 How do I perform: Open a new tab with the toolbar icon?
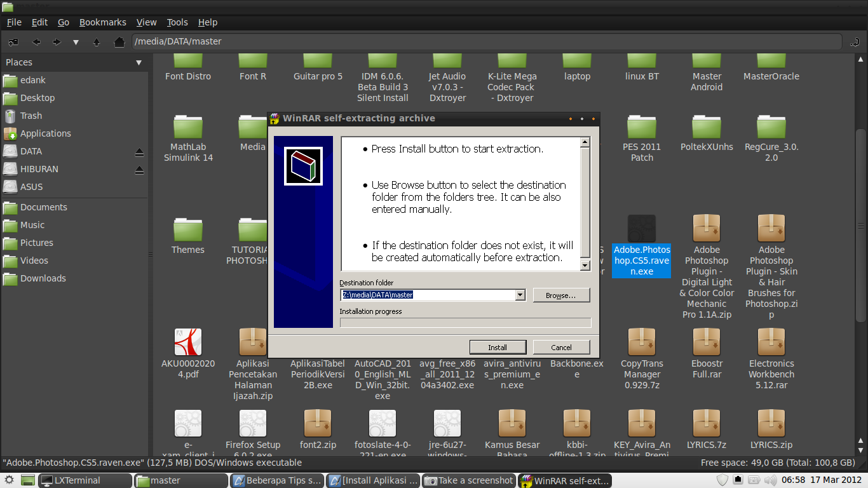pyautogui.click(x=13, y=42)
